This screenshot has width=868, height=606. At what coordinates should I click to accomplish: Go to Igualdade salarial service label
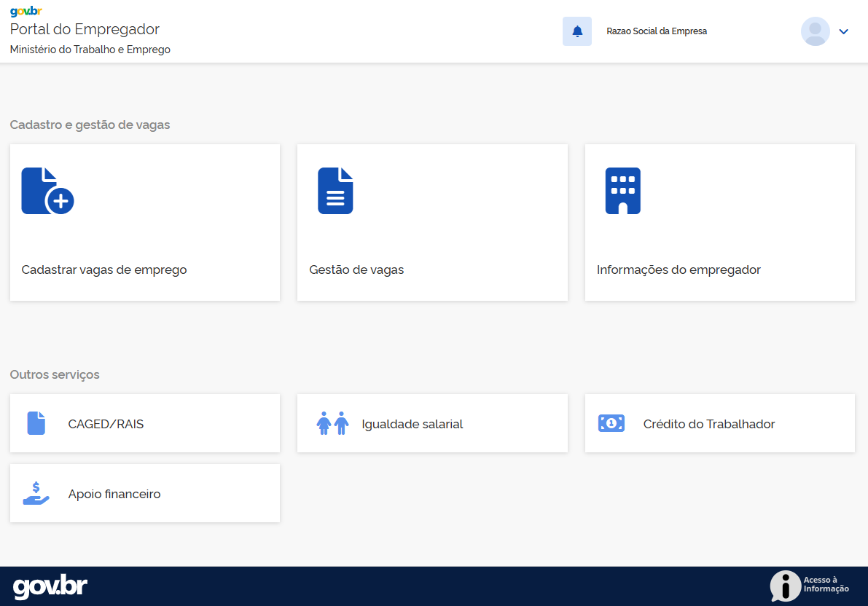point(413,424)
